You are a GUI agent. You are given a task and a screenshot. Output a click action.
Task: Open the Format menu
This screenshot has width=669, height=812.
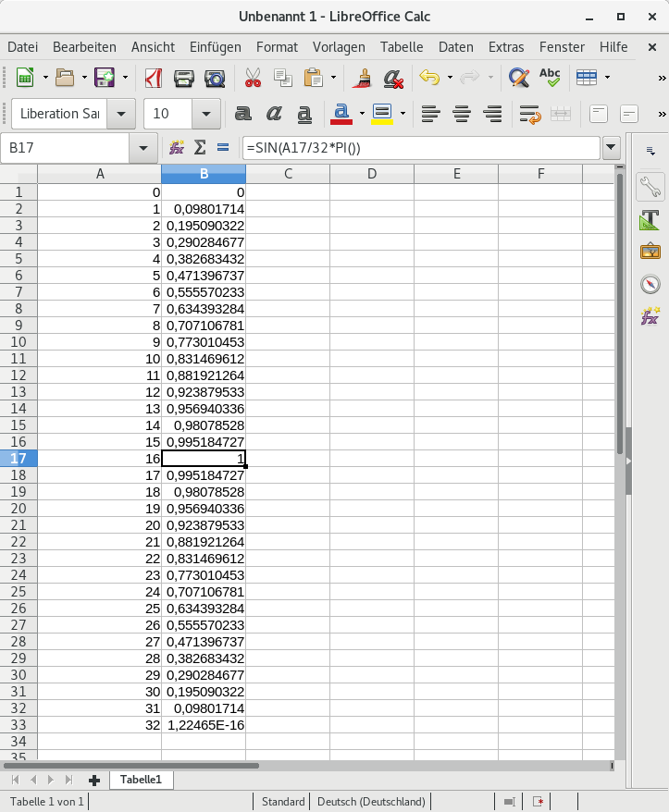pyautogui.click(x=277, y=47)
